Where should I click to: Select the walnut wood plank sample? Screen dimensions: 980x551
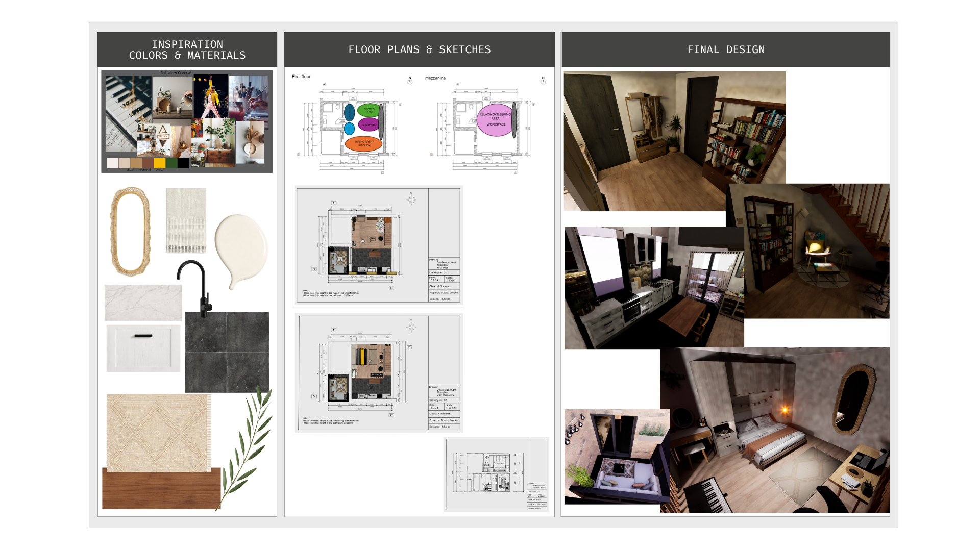(161, 488)
